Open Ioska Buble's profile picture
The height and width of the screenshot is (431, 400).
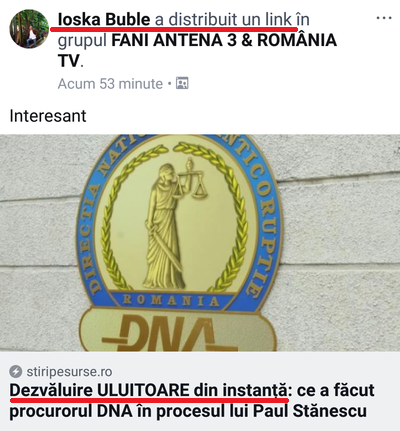pos(29,29)
